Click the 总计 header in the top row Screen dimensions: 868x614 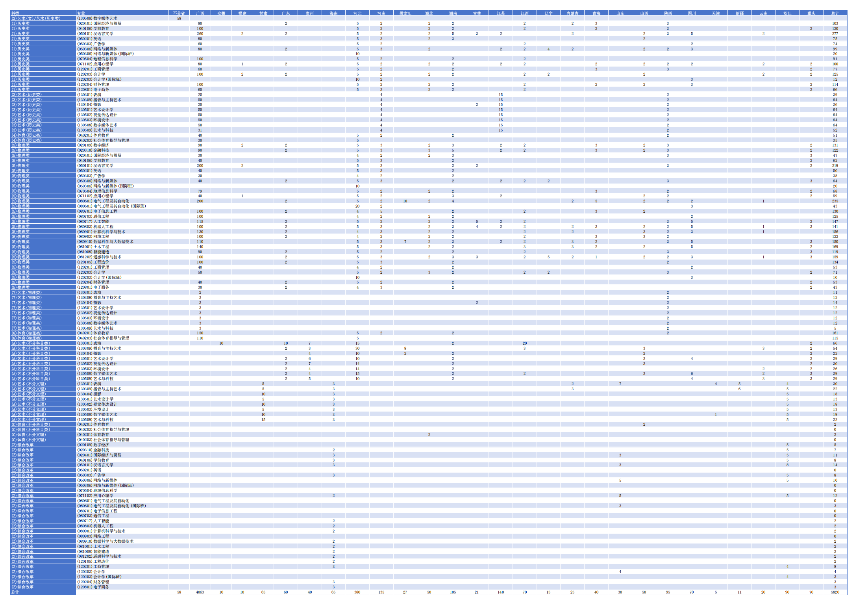(x=835, y=13)
